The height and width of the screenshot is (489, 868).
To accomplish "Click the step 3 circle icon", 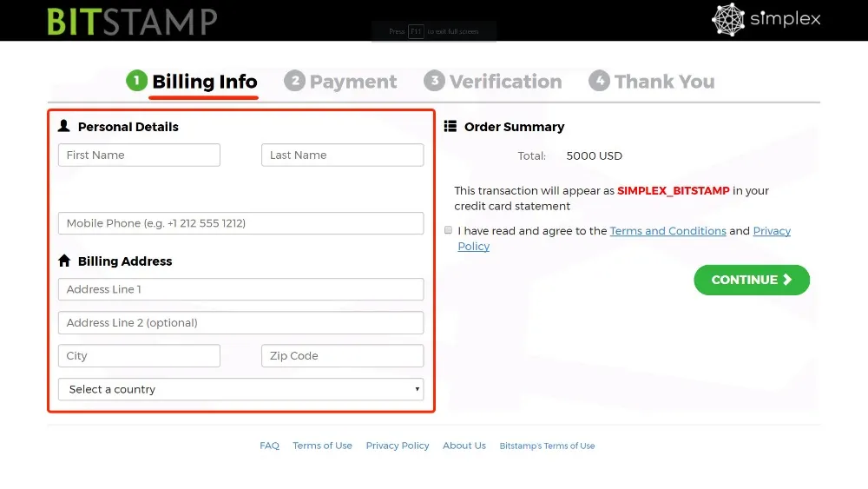I will (x=434, y=81).
